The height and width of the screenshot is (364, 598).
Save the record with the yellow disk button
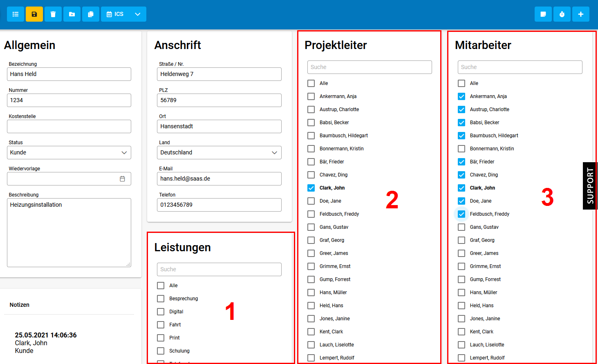click(34, 14)
